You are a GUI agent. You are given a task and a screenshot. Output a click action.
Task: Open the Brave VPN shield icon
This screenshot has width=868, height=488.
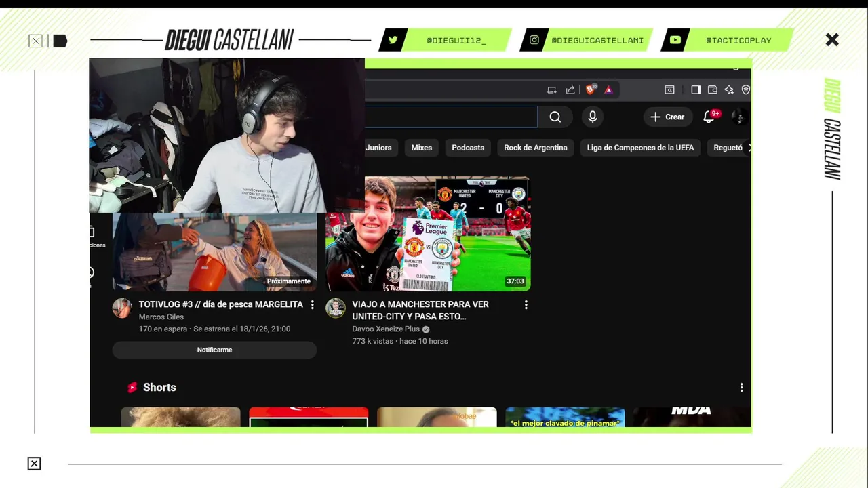point(745,89)
